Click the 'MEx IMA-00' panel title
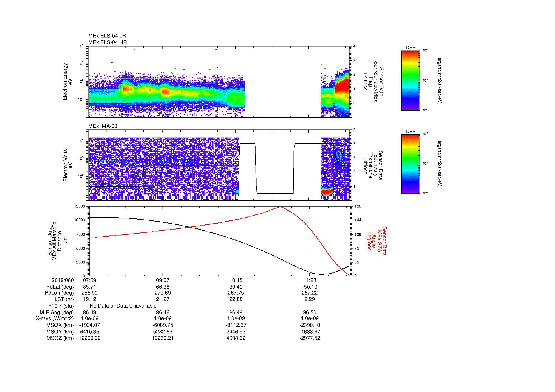The height and width of the screenshot is (392, 555). (x=103, y=126)
